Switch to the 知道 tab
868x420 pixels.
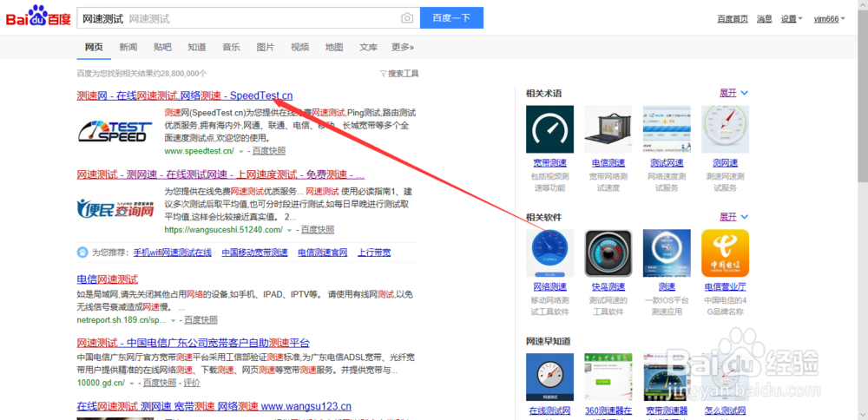pos(196,47)
